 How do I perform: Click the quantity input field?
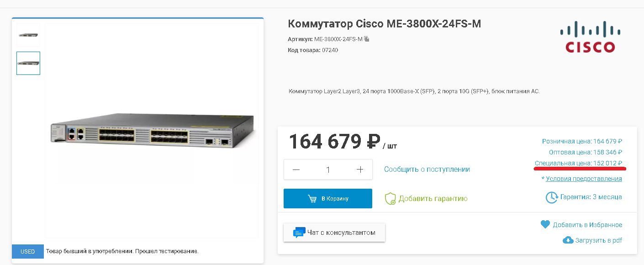[328, 170]
